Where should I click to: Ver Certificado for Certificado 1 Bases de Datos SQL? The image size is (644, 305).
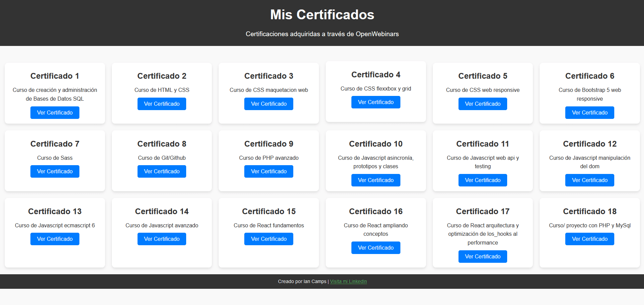[55, 112]
